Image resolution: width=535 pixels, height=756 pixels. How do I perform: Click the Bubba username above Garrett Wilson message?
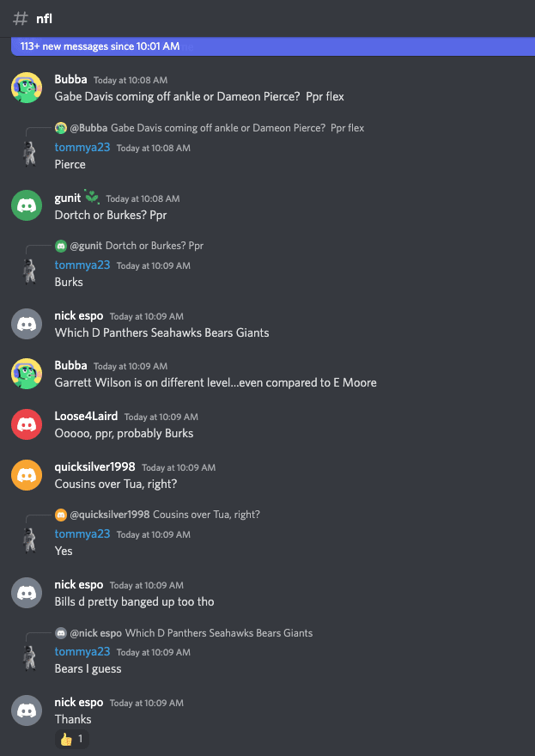tap(71, 365)
